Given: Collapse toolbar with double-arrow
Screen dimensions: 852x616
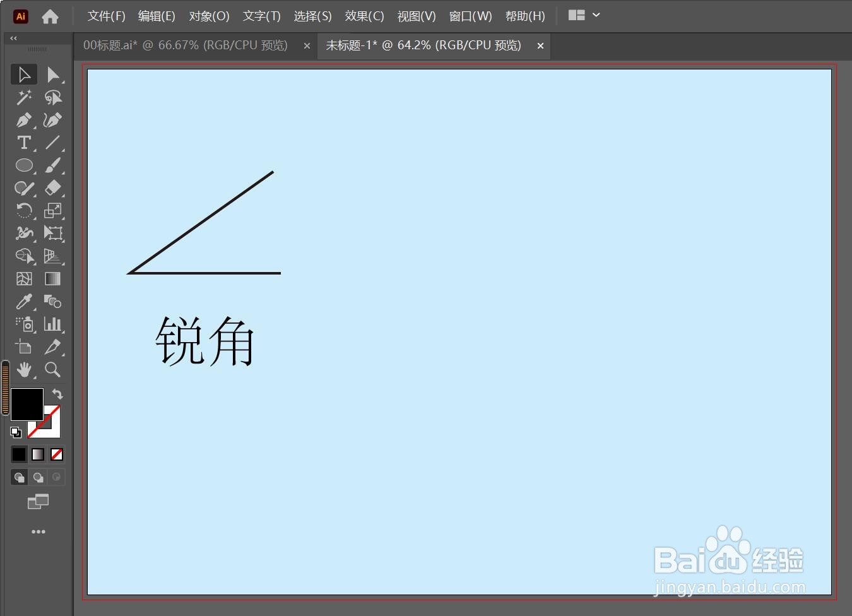Looking at the screenshot, I should (x=13, y=38).
